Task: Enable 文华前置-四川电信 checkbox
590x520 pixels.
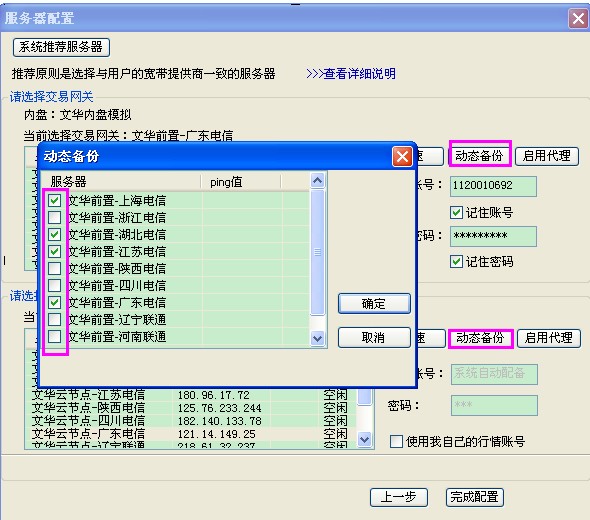Action: 55,285
